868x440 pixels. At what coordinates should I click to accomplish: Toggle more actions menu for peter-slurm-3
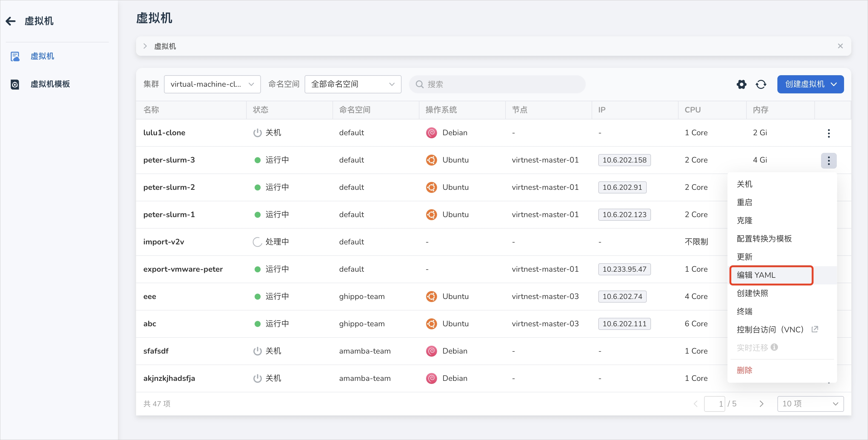click(829, 160)
